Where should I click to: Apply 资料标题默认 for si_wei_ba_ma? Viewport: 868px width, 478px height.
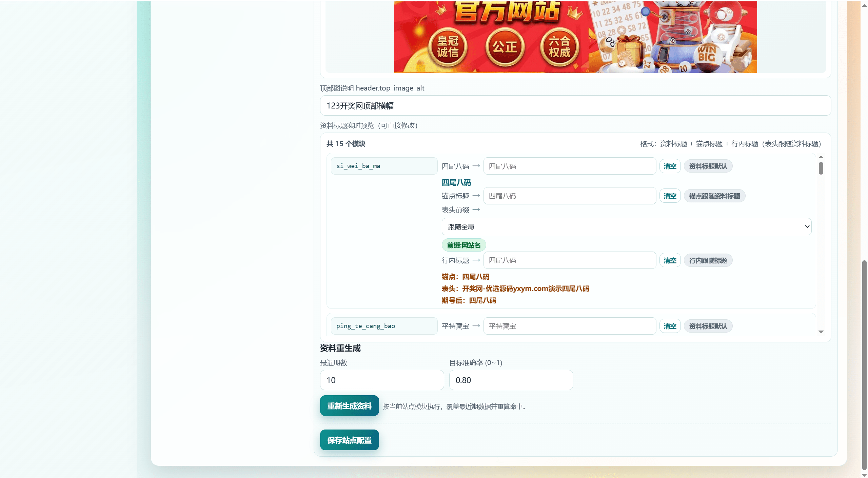[708, 166]
